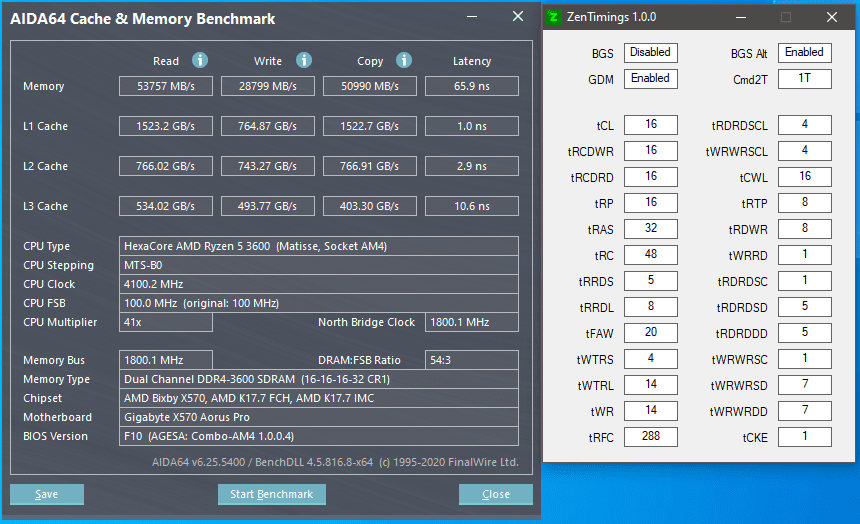Click L1 Cache latency 1.0 ns
The width and height of the screenshot is (860, 524).
point(472,126)
